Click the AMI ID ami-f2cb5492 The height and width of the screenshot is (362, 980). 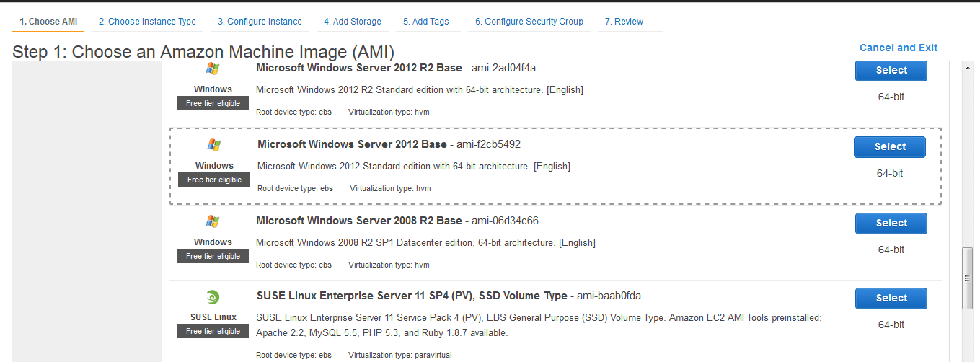[488, 144]
